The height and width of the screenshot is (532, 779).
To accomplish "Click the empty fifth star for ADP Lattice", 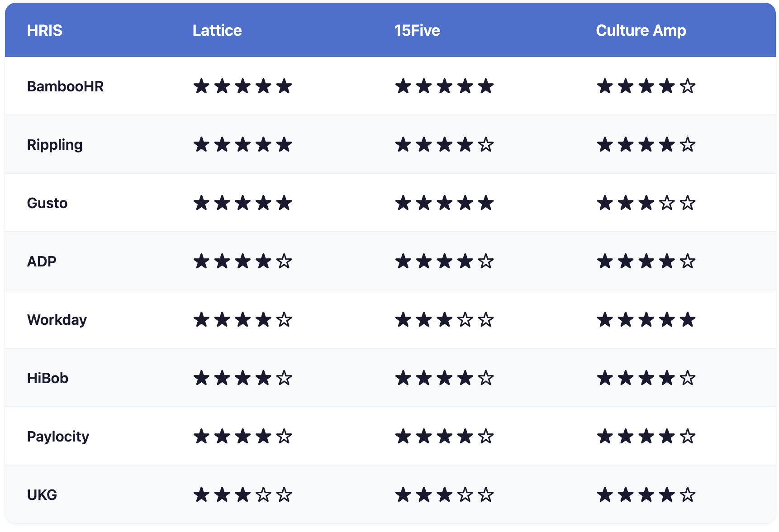I will (284, 261).
